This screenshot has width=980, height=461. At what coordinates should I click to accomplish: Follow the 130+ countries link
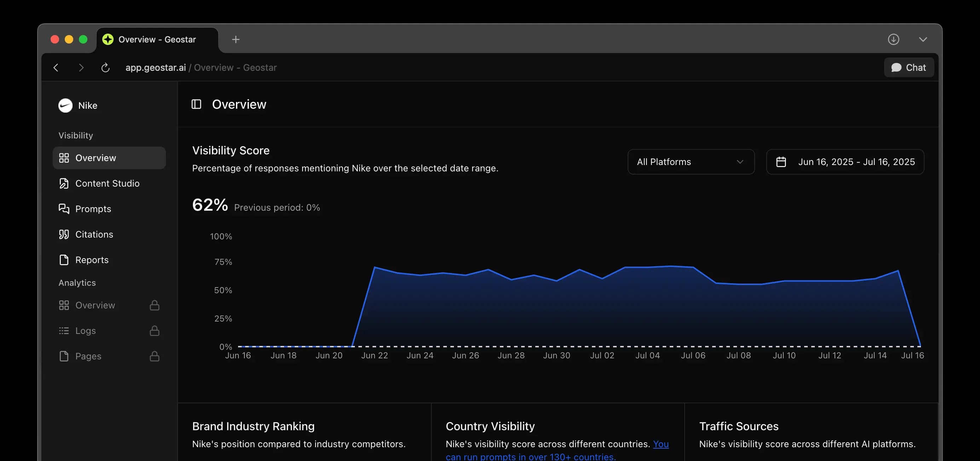[x=530, y=456]
